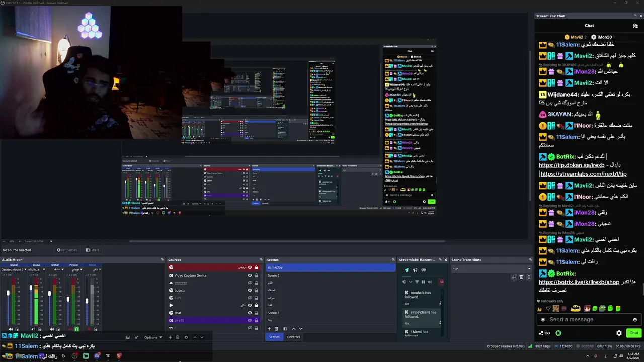Click the green headphones monitoring icon in the Audio Mixer
Image resolution: width=644 pixels, height=362 pixels.
pos(77,329)
